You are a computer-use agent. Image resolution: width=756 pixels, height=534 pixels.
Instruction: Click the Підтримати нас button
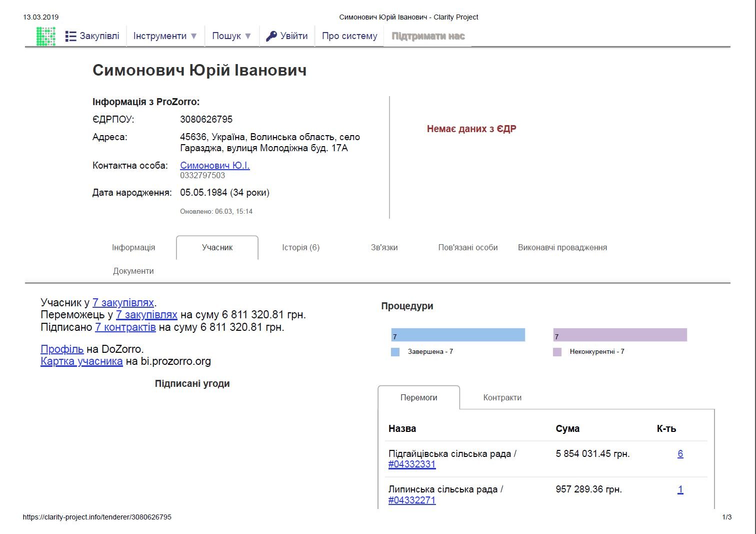[427, 36]
